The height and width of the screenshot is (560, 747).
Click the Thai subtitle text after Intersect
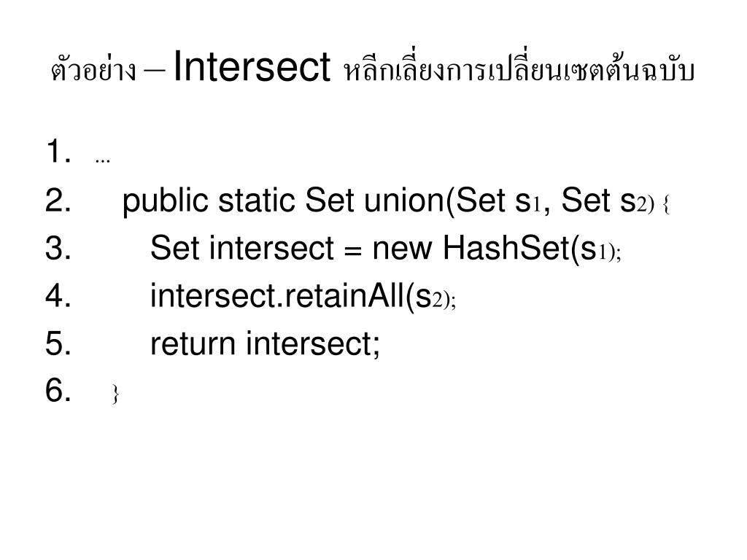tap(519, 69)
